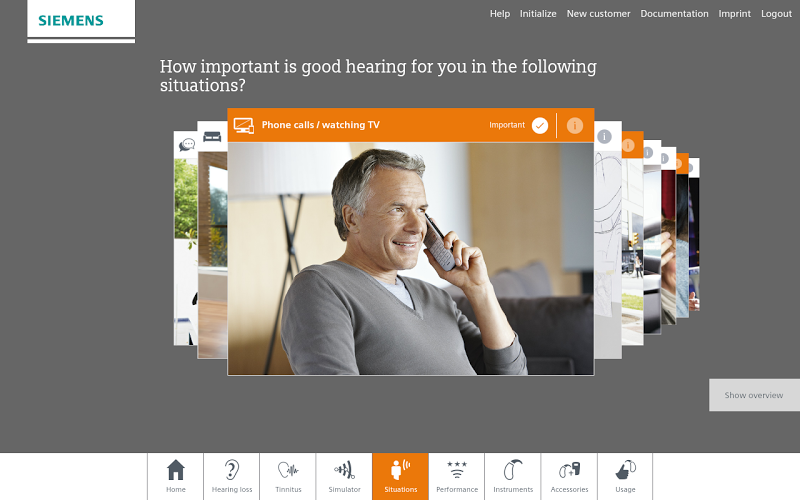Click Logout
This screenshot has width=800, height=500.
776,14
